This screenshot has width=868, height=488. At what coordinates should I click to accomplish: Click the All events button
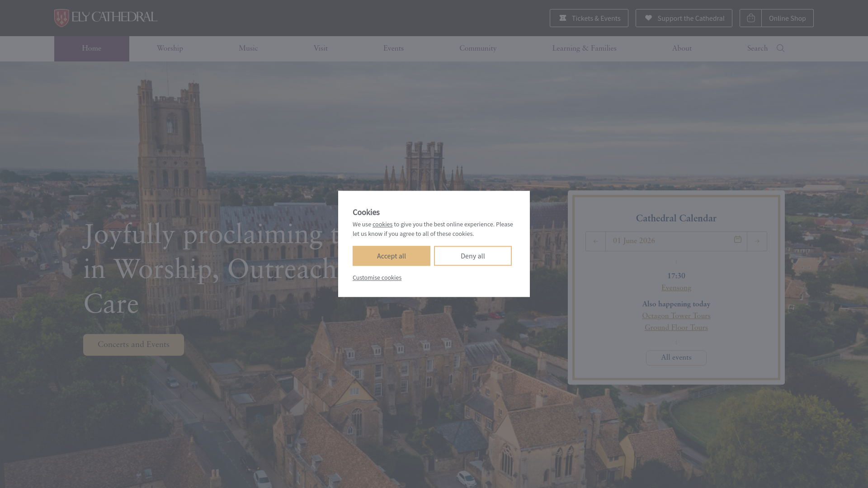click(x=676, y=358)
